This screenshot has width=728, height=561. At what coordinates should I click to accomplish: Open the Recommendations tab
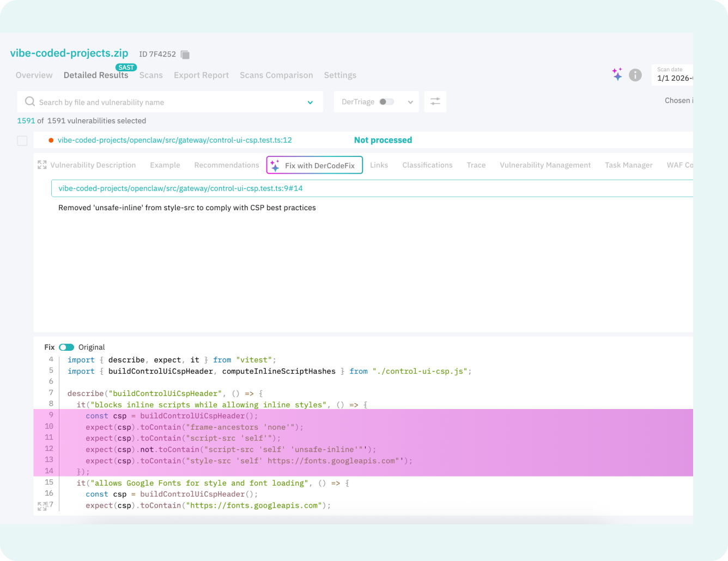click(x=227, y=165)
